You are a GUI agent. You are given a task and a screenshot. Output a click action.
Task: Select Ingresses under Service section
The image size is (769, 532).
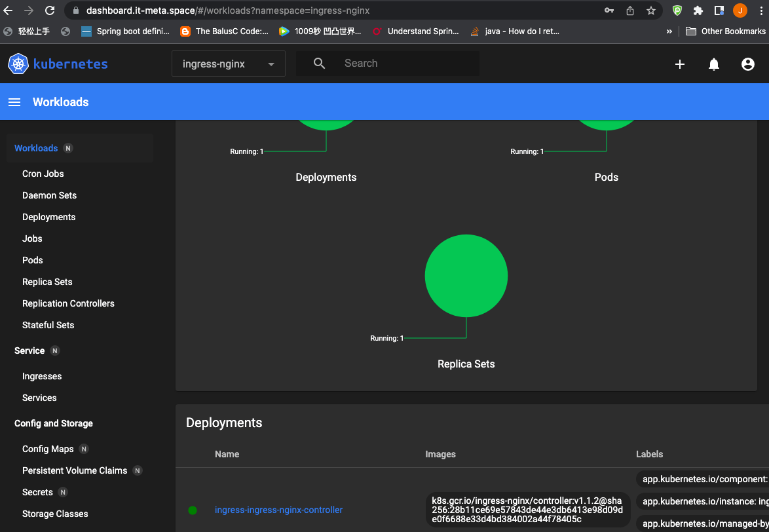coord(41,375)
